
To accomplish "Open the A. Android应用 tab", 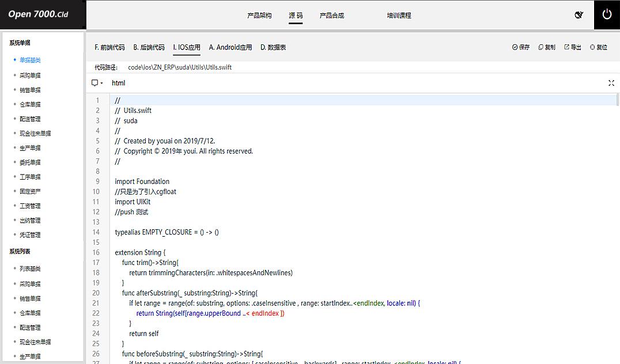I will [230, 47].
